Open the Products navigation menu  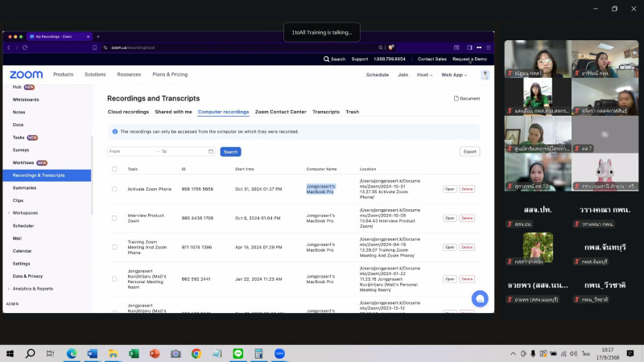point(64,75)
